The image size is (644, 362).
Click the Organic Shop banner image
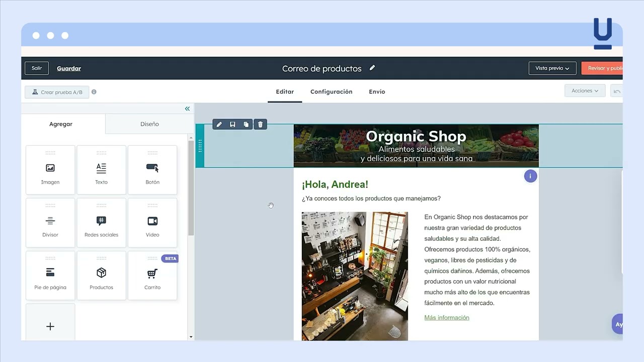click(416, 146)
